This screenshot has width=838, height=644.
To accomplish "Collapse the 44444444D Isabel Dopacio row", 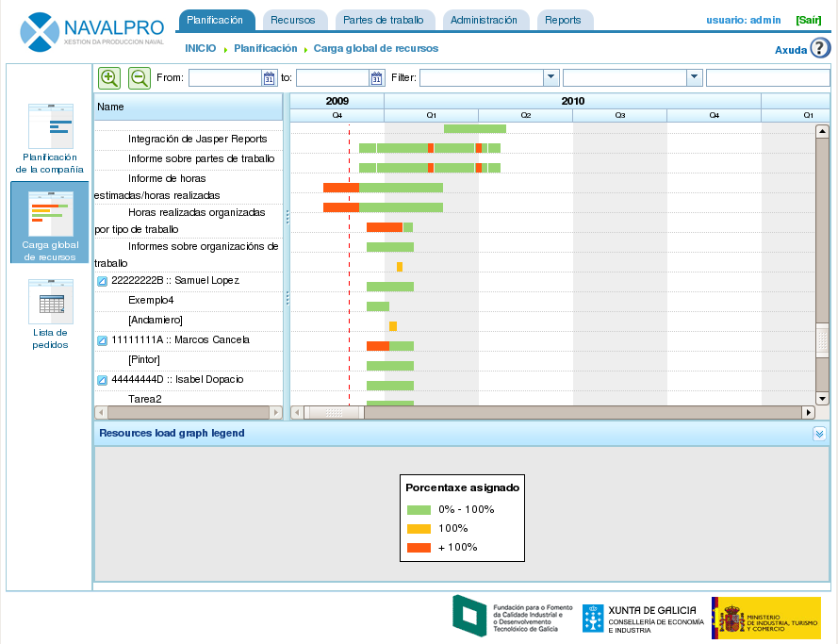I will tap(103, 380).
